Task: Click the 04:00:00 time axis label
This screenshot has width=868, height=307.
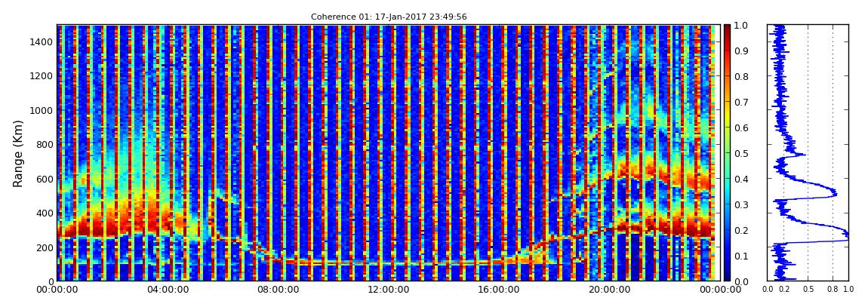Action: (x=167, y=290)
